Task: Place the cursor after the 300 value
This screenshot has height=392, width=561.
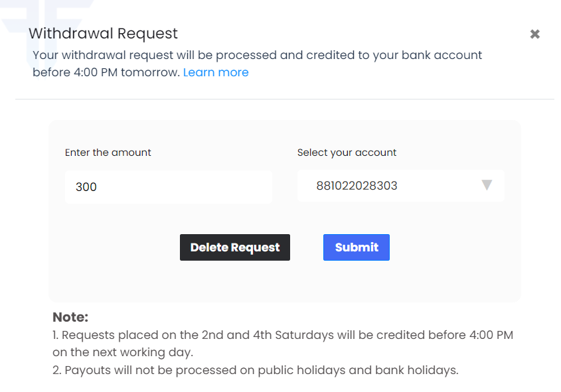Action: 98,187
